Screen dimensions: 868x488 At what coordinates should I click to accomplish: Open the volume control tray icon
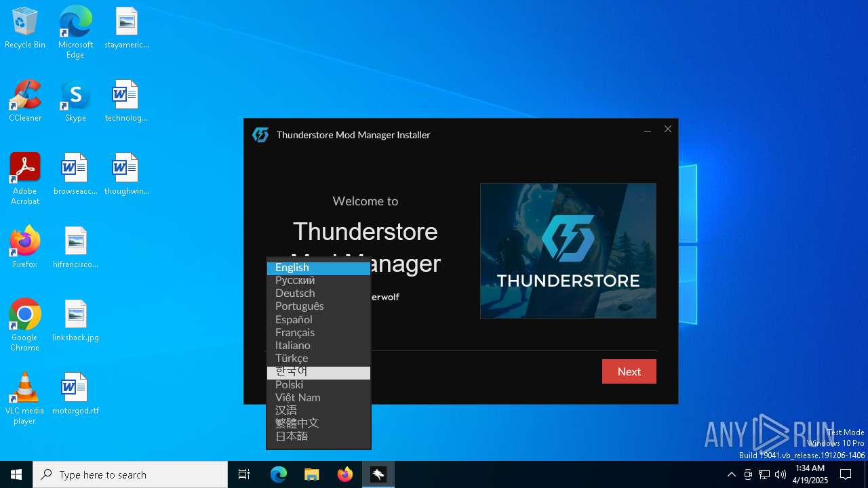781,474
